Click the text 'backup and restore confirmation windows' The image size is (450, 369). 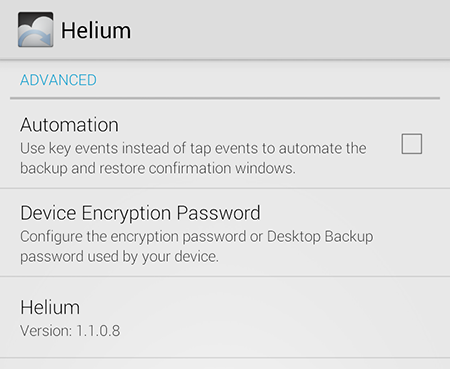pyautogui.click(x=158, y=168)
